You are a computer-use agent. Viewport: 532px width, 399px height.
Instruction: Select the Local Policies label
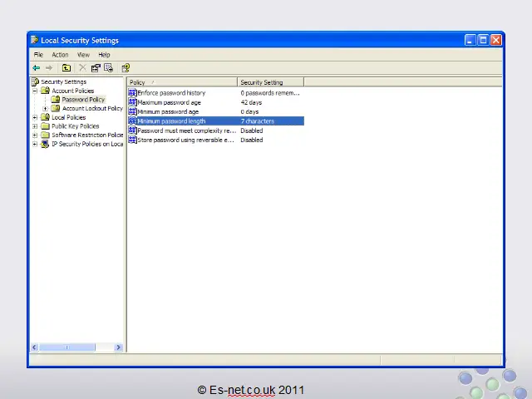pyautogui.click(x=68, y=117)
